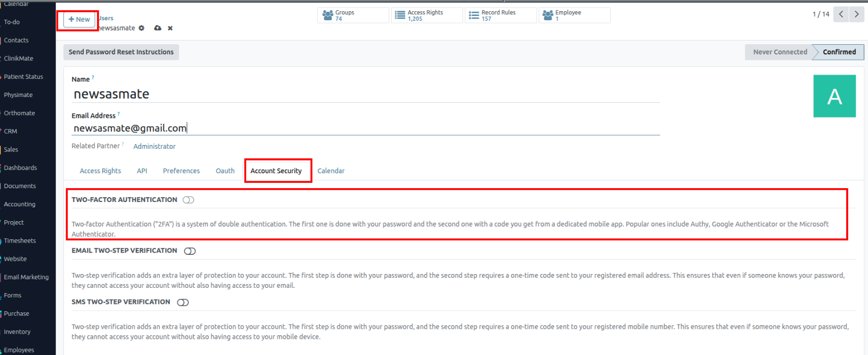Go to next user record arrow
This screenshot has height=355, width=868.
point(856,14)
